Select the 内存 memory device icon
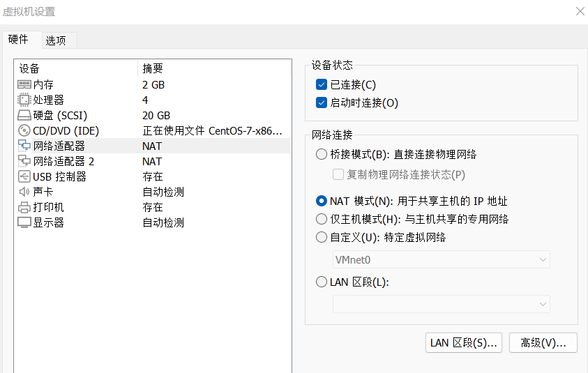 coord(24,84)
